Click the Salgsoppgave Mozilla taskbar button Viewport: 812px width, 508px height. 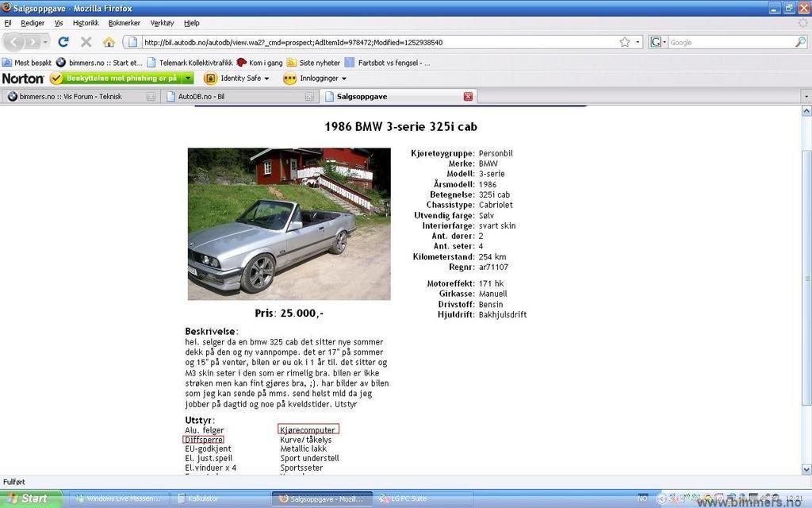point(322,498)
